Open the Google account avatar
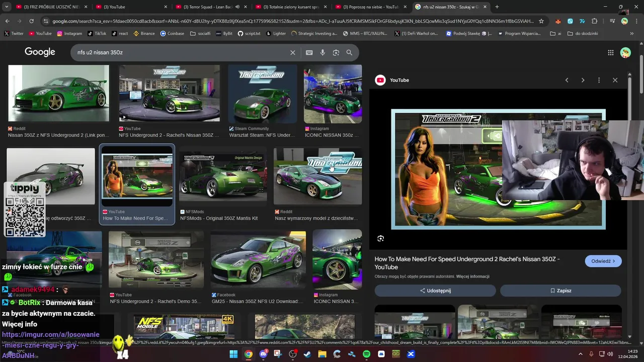Image resolution: width=644 pixels, height=362 pixels. [625, 52]
